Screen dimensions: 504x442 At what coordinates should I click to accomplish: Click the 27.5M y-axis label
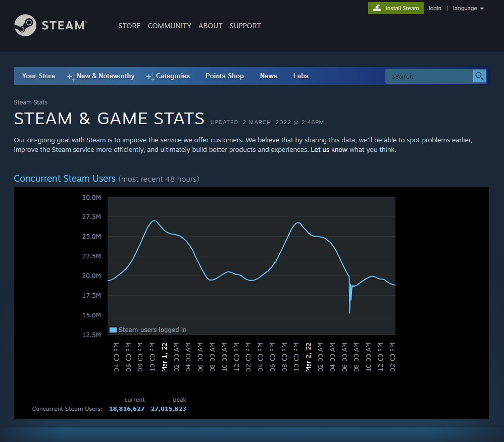tap(91, 217)
